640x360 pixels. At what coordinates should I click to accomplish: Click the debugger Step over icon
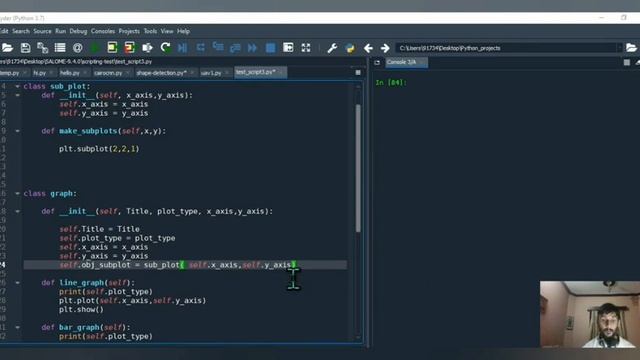200,48
